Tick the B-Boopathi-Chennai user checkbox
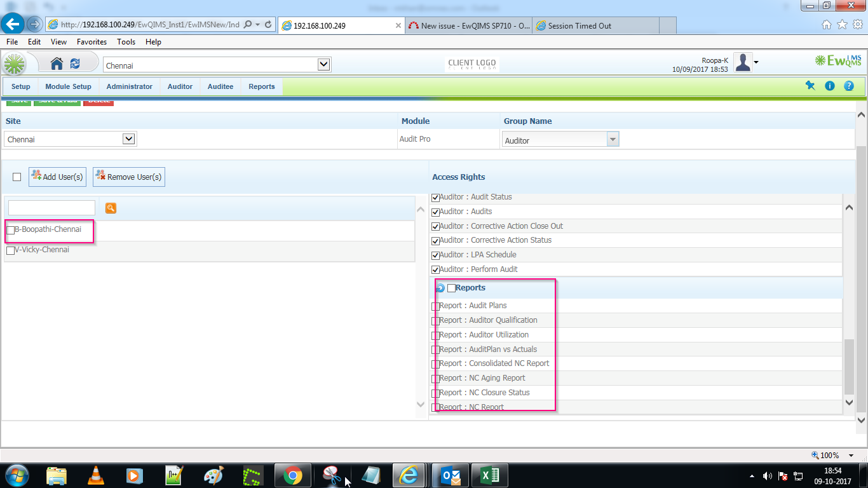Image resolution: width=868 pixels, height=488 pixels. [x=10, y=230]
